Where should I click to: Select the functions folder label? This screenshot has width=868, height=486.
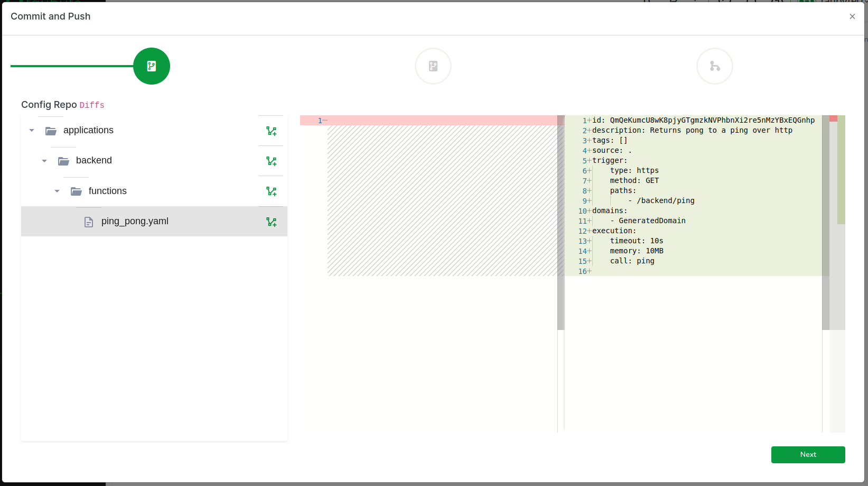(x=108, y=191)
